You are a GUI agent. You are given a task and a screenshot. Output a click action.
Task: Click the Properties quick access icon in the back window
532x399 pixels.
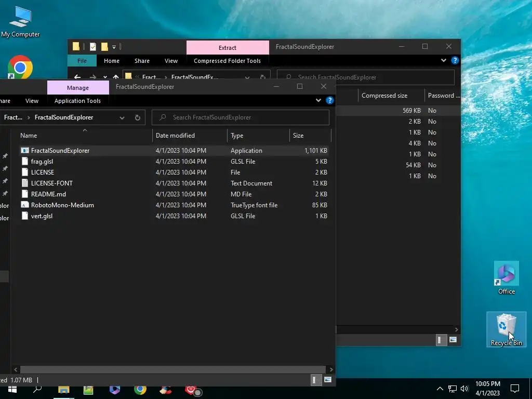(x=93, y=47)
